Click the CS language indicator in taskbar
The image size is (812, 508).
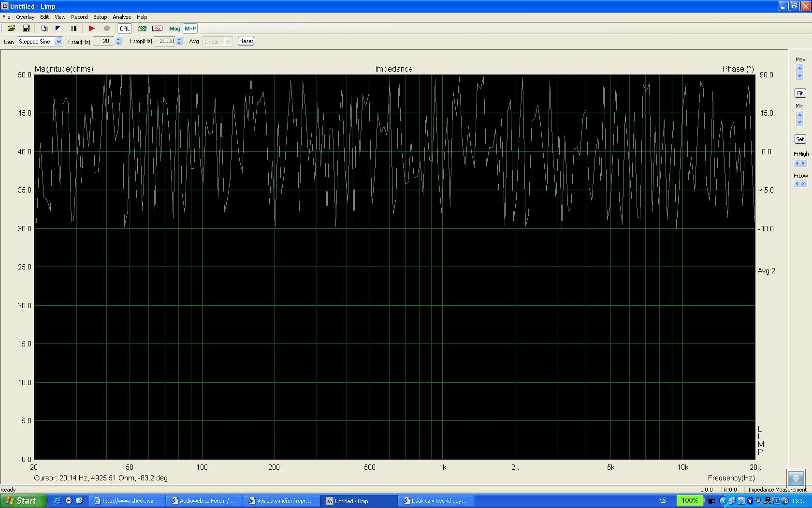click(663, 501)
